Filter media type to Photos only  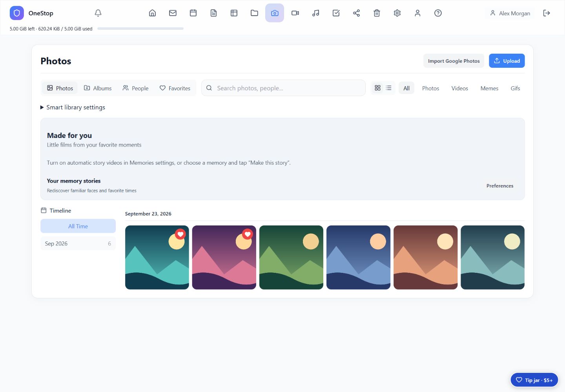click(430, 88)
